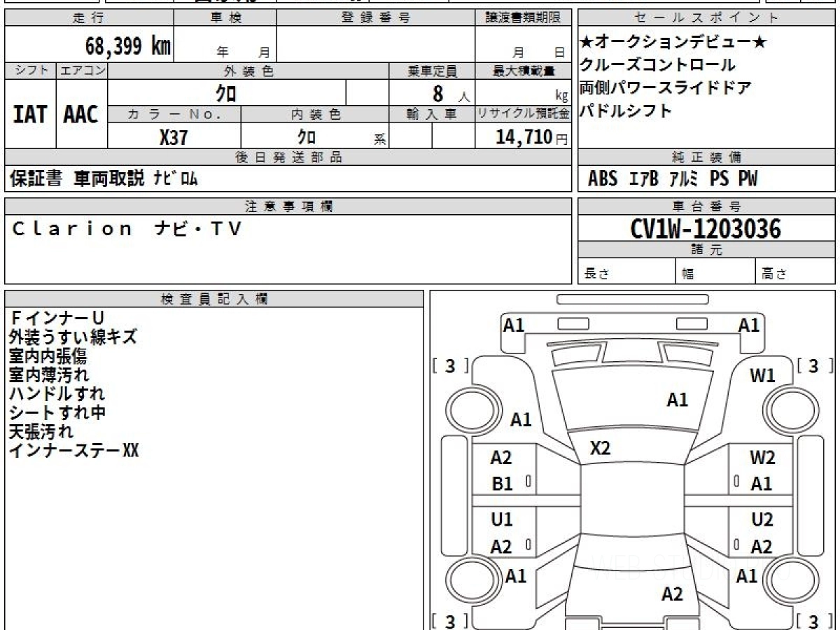The width and height of the screenshot is (840, 630).
Task: Click the A2 mark below U2 on the diagram
Action: 762,547
